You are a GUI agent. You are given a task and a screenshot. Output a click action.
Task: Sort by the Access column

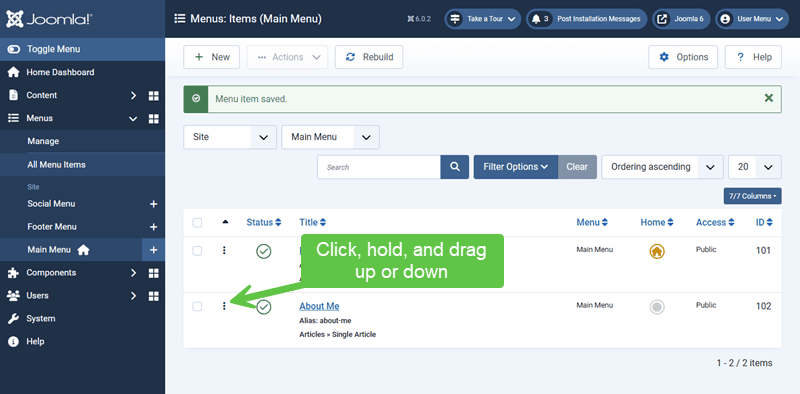click(x=715, y=223)
